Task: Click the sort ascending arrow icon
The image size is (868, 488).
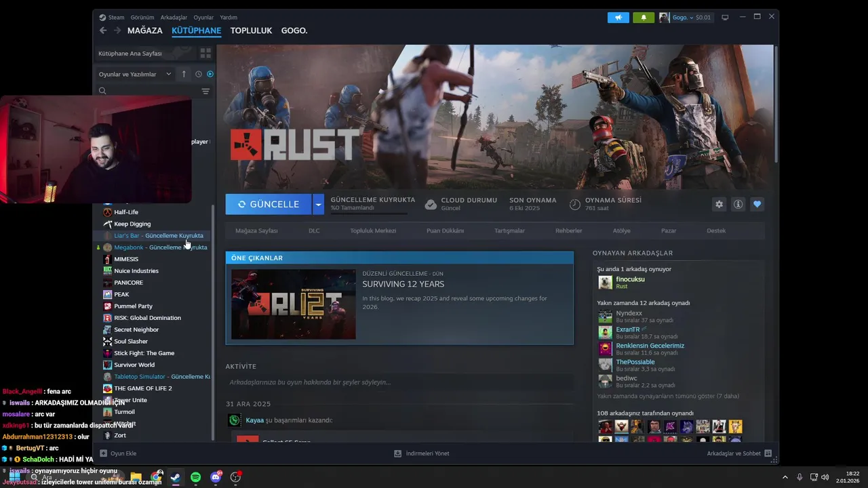Action: (x=184, y=74)
